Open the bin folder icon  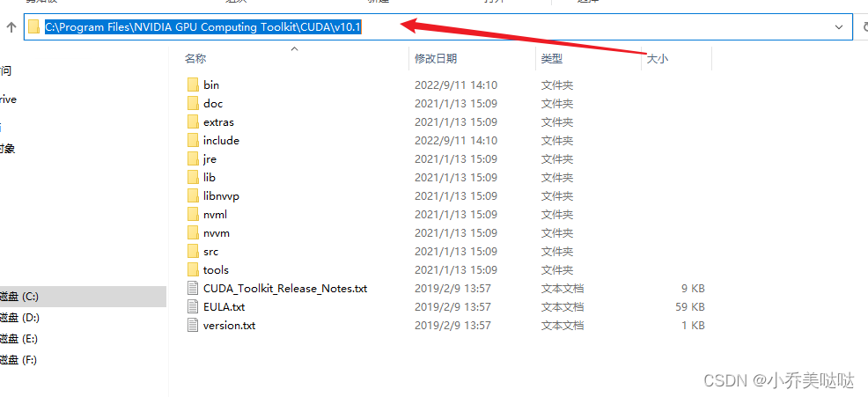tap(193, 85)
